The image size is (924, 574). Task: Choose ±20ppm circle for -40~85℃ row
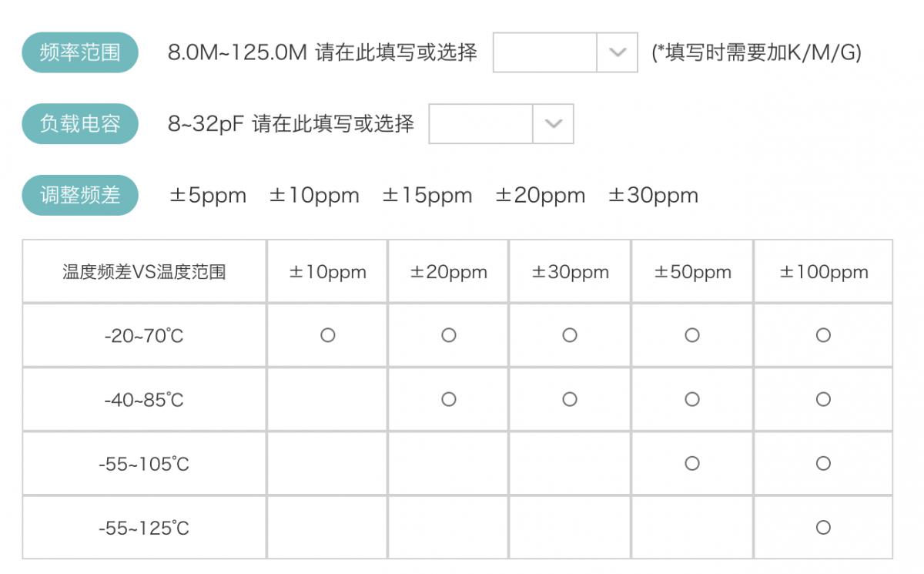point(449,399)
